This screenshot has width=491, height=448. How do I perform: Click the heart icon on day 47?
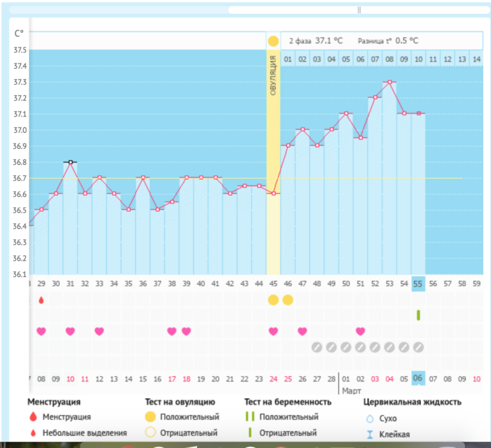coord(302,331)
